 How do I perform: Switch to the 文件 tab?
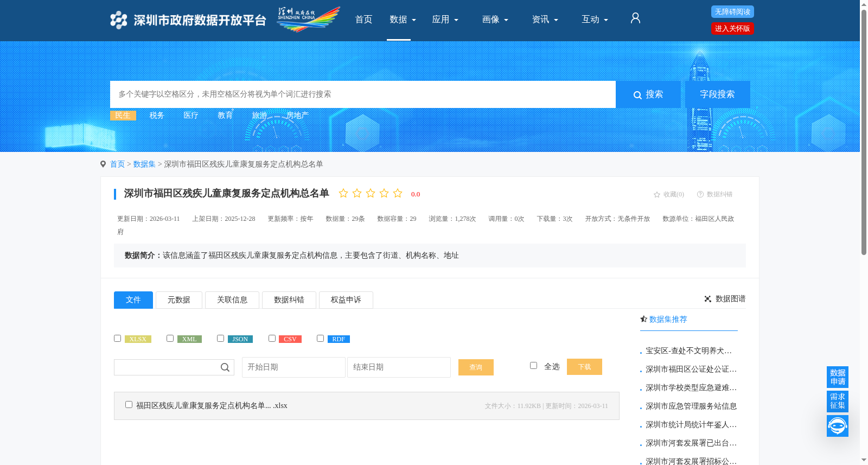pos(133,300)
